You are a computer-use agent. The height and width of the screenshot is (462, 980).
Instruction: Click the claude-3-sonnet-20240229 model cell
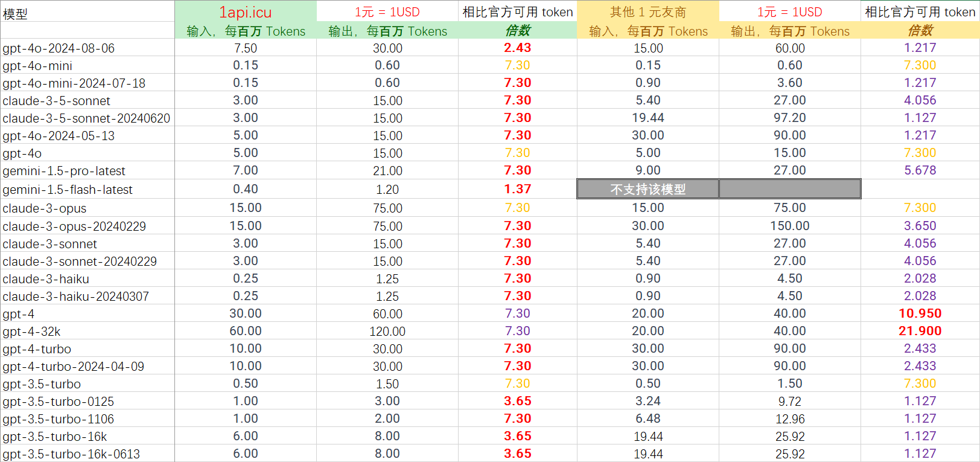(87, 261)
